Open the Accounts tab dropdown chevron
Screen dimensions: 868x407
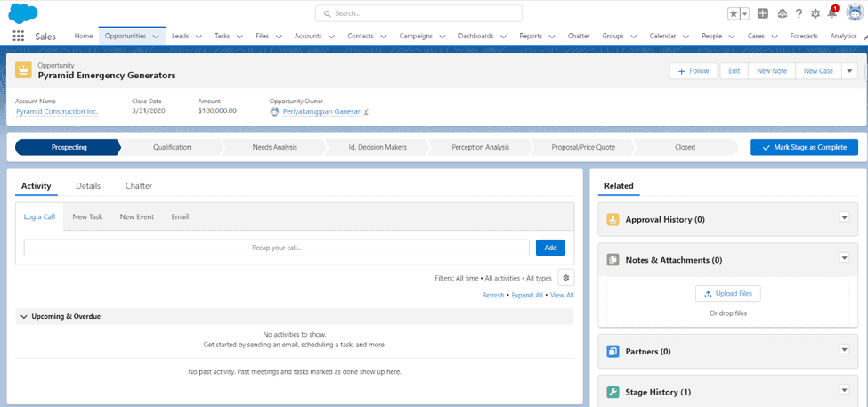point(331,37)
